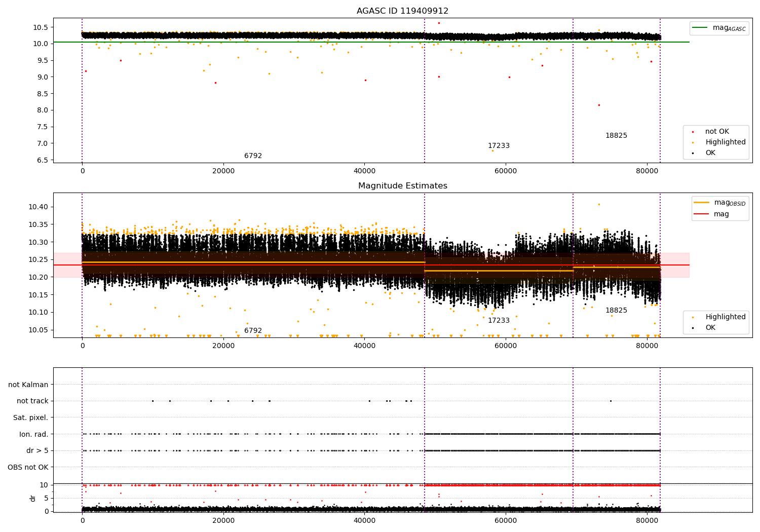760x532 pixels.
Task: Click OBSID label 6792 in the middle plot
Action: 253,331
